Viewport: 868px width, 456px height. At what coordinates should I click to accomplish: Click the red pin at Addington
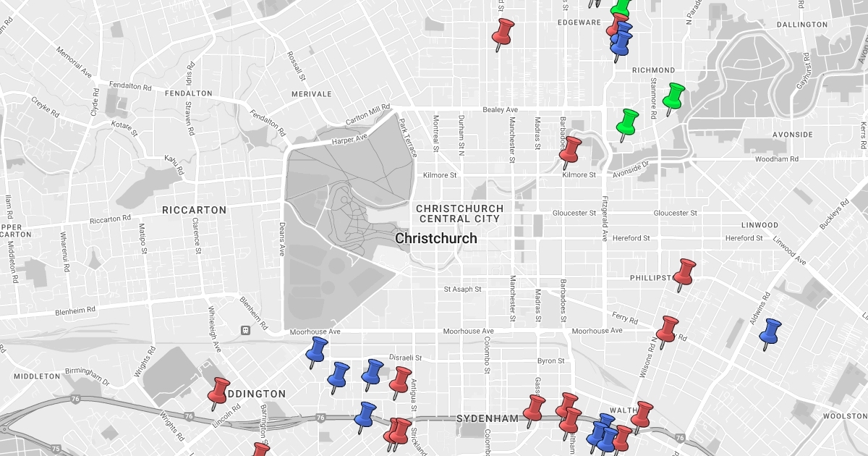click(x=218, y=391)
